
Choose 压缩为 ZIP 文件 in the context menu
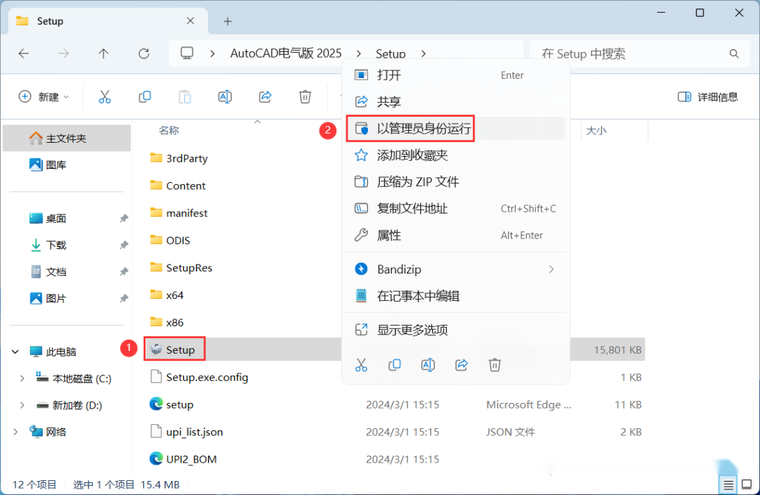point(417,182)
